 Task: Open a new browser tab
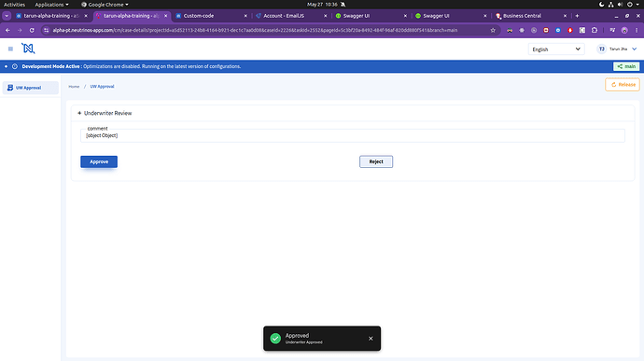click(577, 16)
